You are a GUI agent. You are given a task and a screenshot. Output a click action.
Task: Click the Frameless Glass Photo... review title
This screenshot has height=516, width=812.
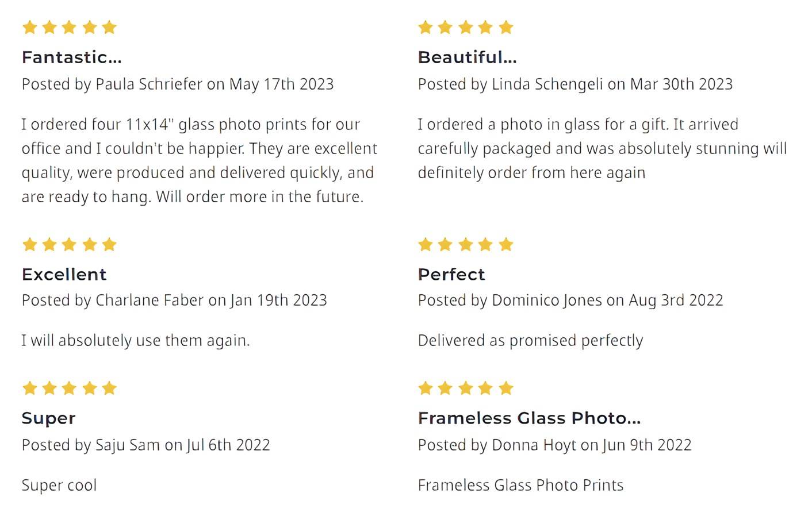(529, 418)
